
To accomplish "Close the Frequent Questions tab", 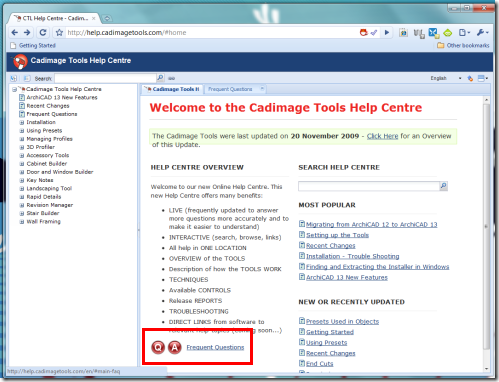I will point(262,89).
